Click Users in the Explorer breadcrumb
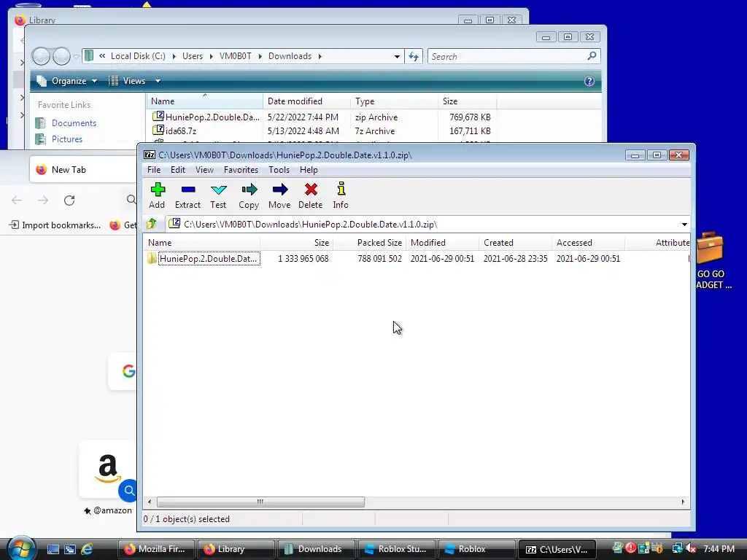The width and height of the screenshot is (747, 560). click(193, 56)
